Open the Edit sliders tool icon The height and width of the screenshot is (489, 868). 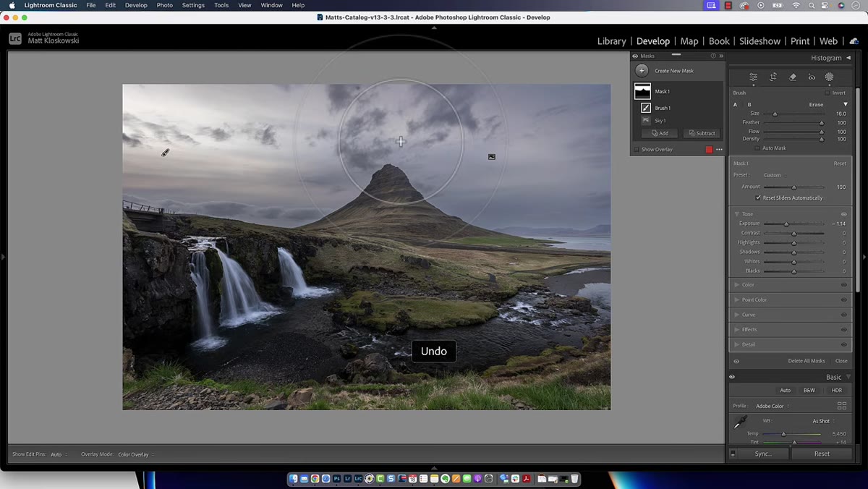753,77
